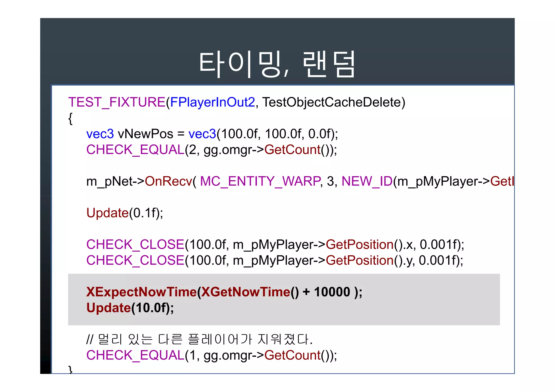This screenshot has height=392, width=555.
Task: Click XGetNowTime() call
Action: pyautogui.click(x=250, y=292)
